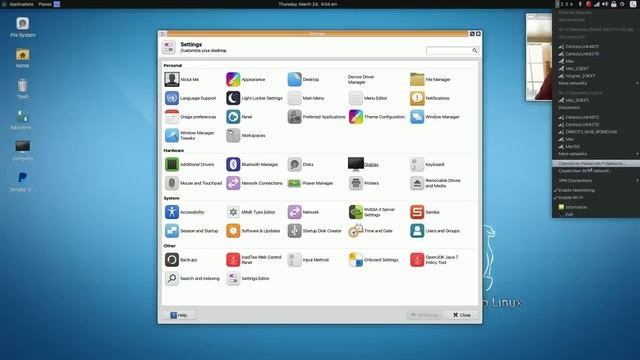Open IcedTea Web Control Panel
This screenshot has height=360, width=640.
click(254, 260)
